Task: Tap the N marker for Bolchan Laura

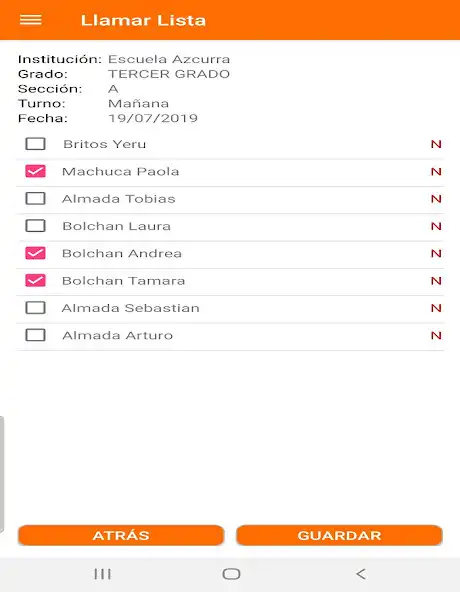Action: [436, 226]
